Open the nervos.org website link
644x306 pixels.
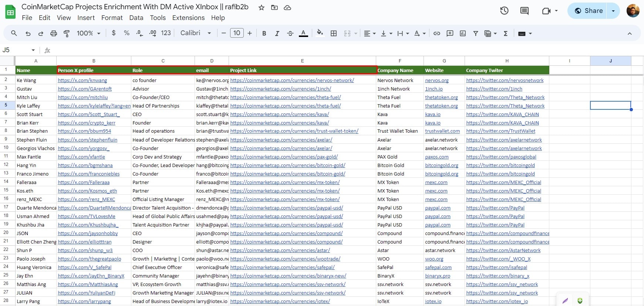point(436,80)
